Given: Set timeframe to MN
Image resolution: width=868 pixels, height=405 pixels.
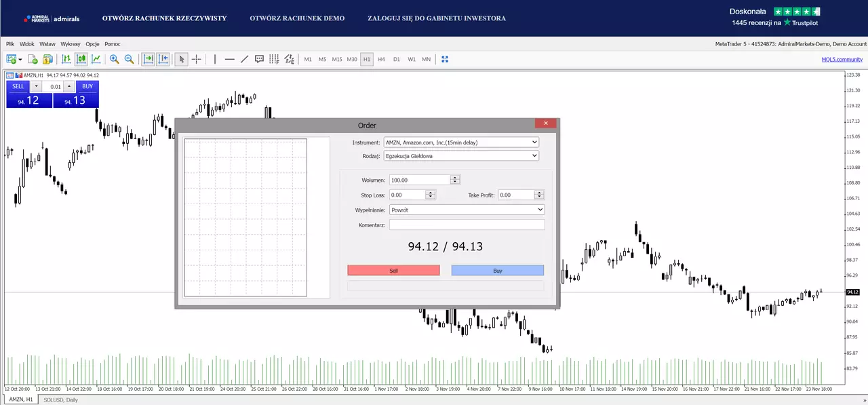Looking at the screenshot, I should point(427,60).
